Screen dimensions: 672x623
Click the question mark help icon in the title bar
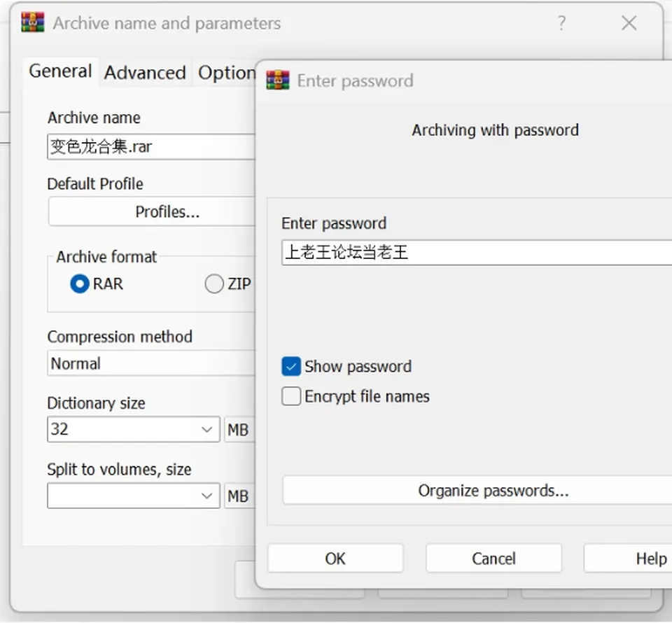pos(561,22)
